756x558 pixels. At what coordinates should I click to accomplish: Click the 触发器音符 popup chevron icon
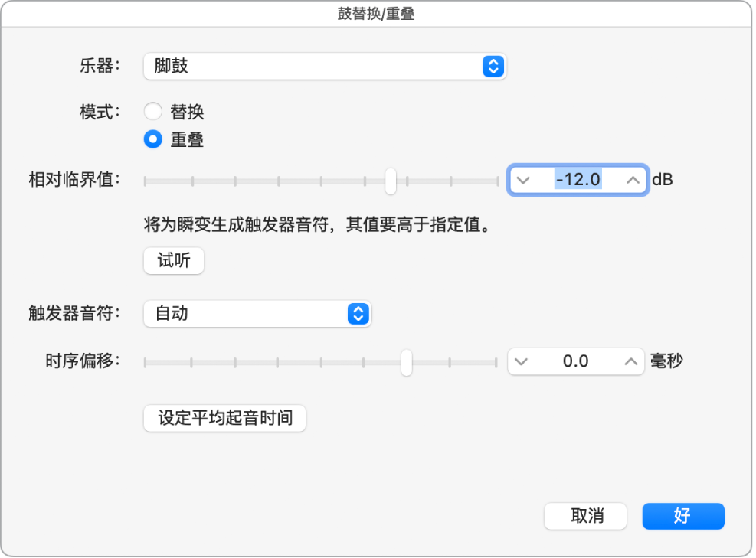coord(358,314)
